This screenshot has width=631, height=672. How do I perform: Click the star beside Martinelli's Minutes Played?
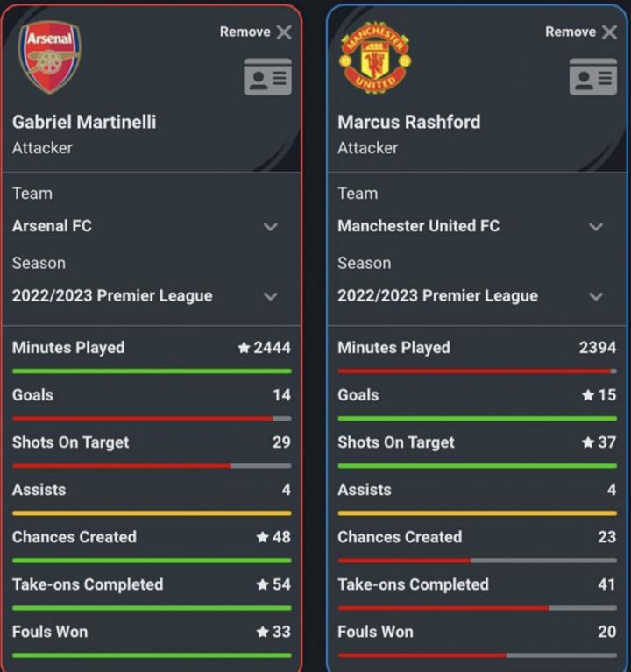[244, 348]
